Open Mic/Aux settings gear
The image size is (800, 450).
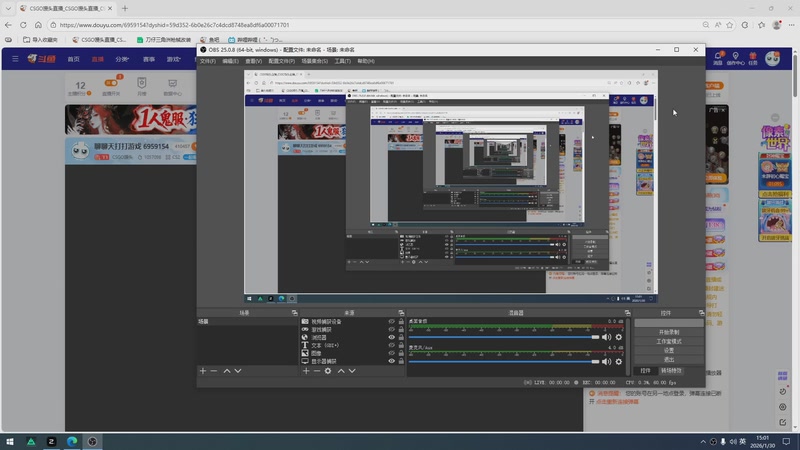[x=619, y=362]
